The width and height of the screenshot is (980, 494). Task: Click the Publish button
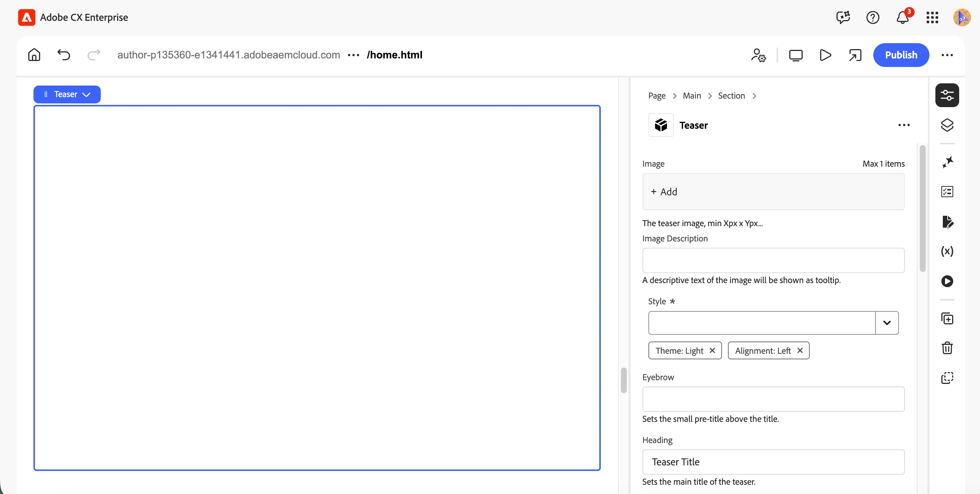tap(901, 55)
